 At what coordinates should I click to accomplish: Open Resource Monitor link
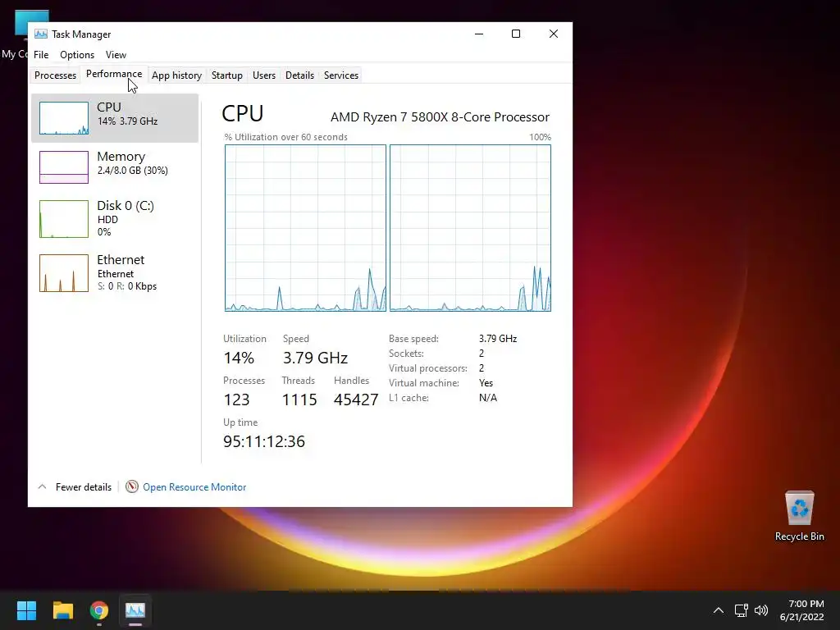(194, 487)
